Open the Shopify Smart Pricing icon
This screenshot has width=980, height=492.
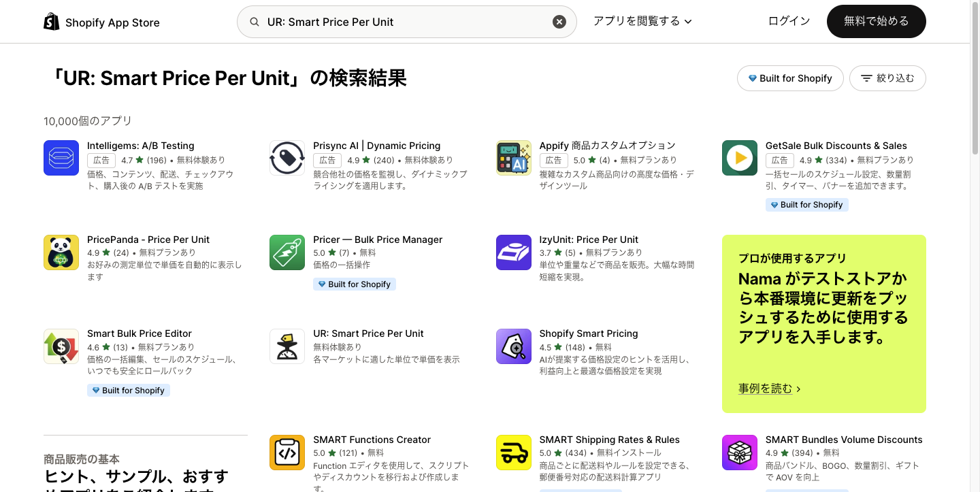tap(514, 346)
